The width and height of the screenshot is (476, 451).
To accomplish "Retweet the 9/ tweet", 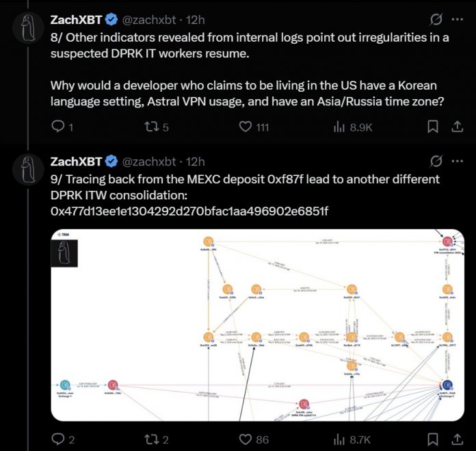I will (154, 439).
